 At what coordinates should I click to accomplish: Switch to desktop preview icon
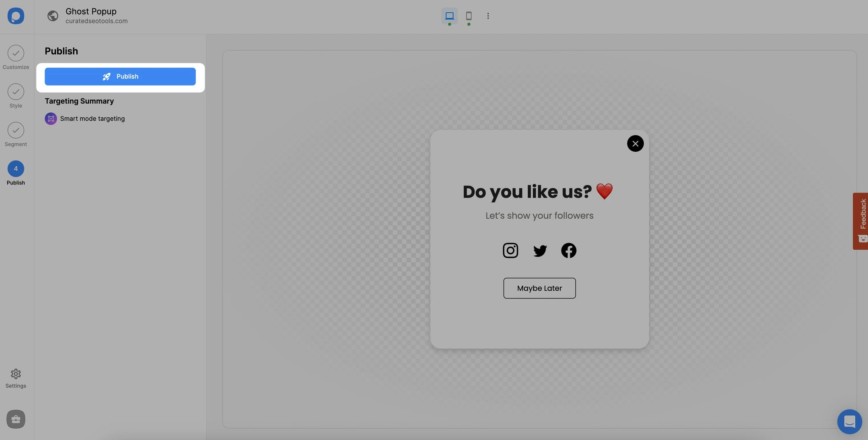coord(449,16)
